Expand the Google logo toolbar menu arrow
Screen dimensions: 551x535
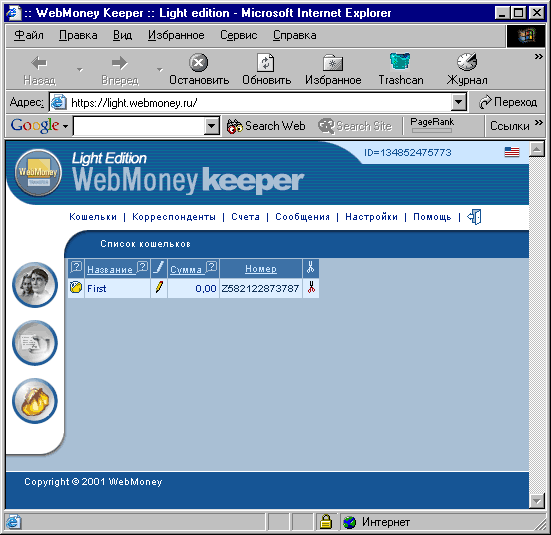tap(65, 126)
